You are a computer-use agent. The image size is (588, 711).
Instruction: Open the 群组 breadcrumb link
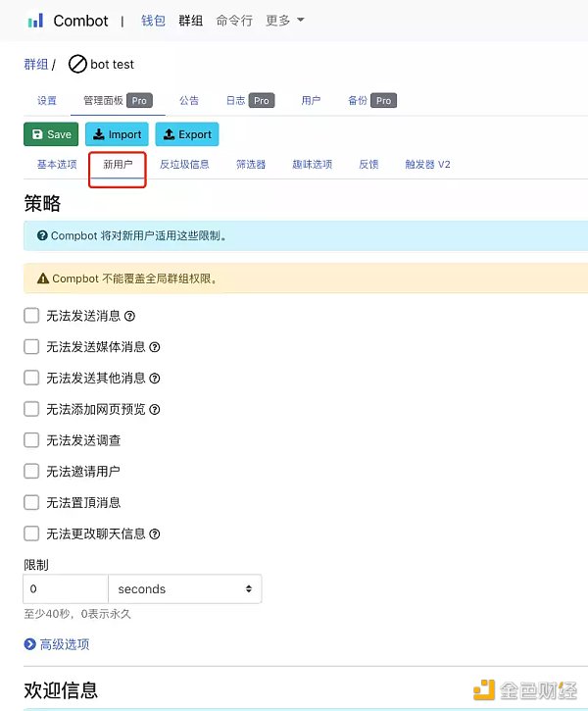(36, 65)
